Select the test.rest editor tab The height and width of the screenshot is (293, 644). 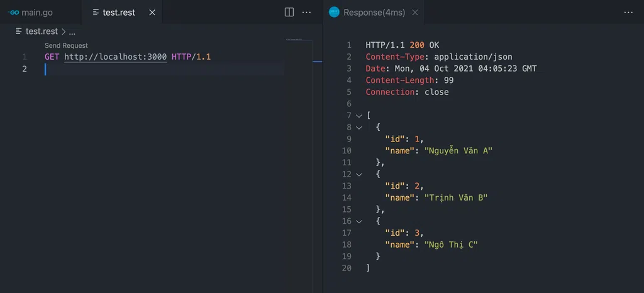click(119, 13)
